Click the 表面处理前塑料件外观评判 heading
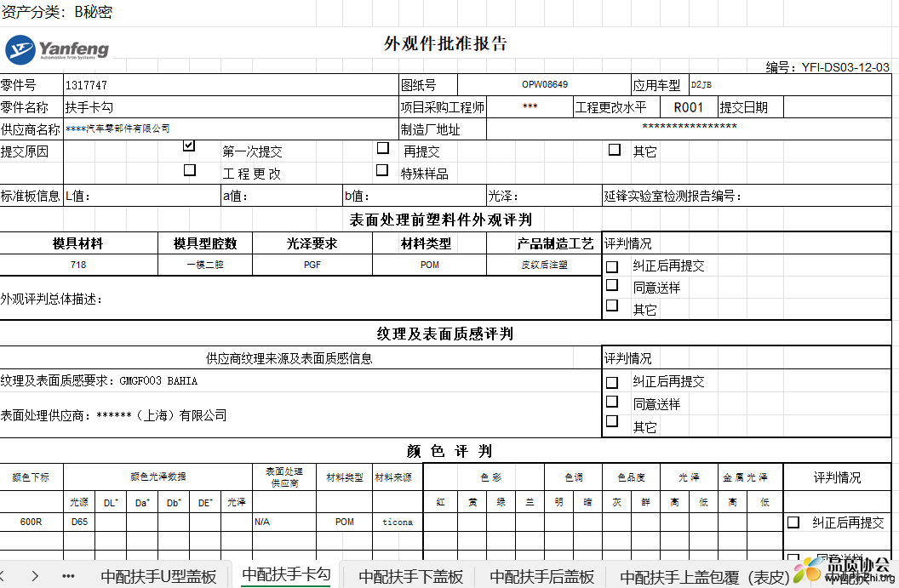 click(441, 220)
